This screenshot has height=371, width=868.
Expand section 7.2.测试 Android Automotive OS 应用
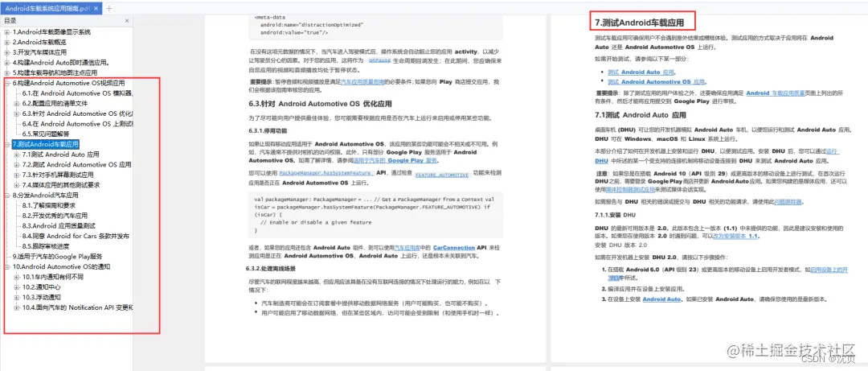(17, 165)
